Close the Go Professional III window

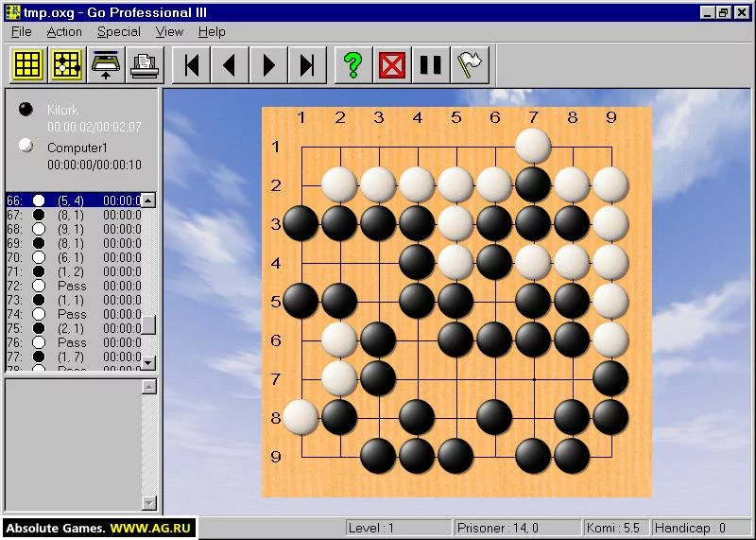742,12
